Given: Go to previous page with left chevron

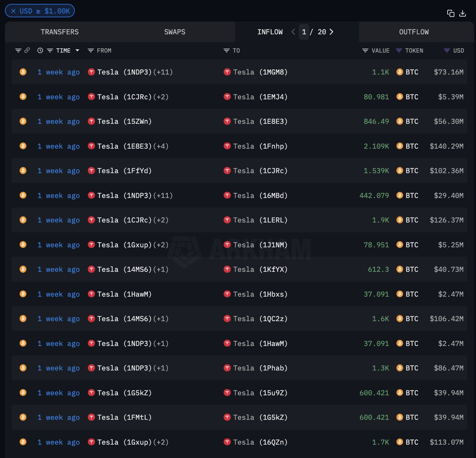Looking at the screenshot, I should tap(293, 32).
